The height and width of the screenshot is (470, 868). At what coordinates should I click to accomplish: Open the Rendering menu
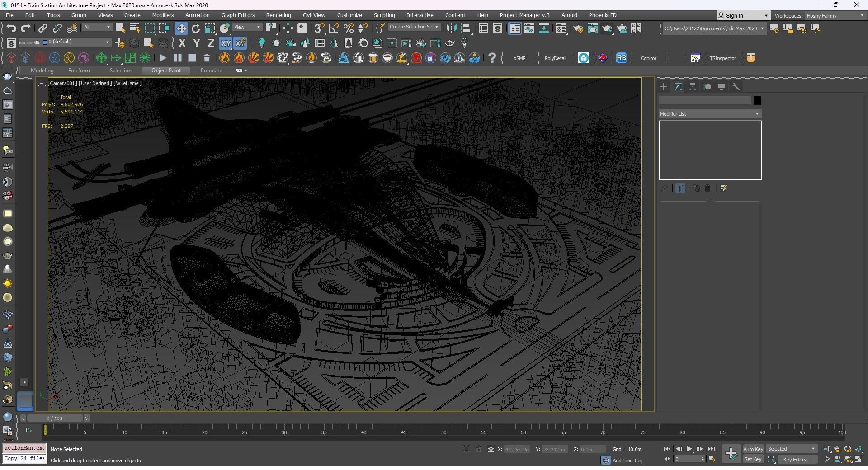pyautogui.click(x=278, y=15)
